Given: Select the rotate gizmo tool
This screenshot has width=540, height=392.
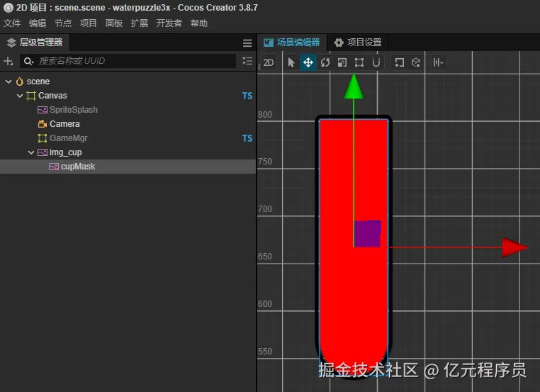Looking at the screenshot, I should 325,62.
